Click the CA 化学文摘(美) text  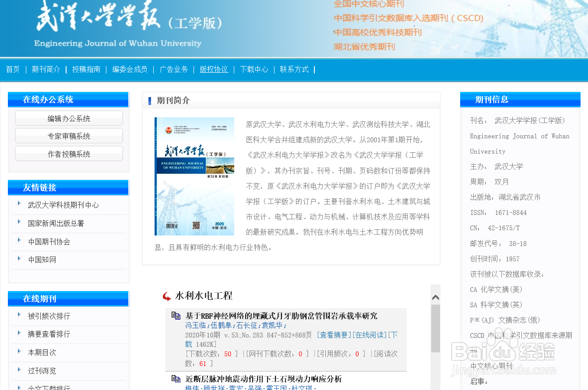(x=496, y=289)
